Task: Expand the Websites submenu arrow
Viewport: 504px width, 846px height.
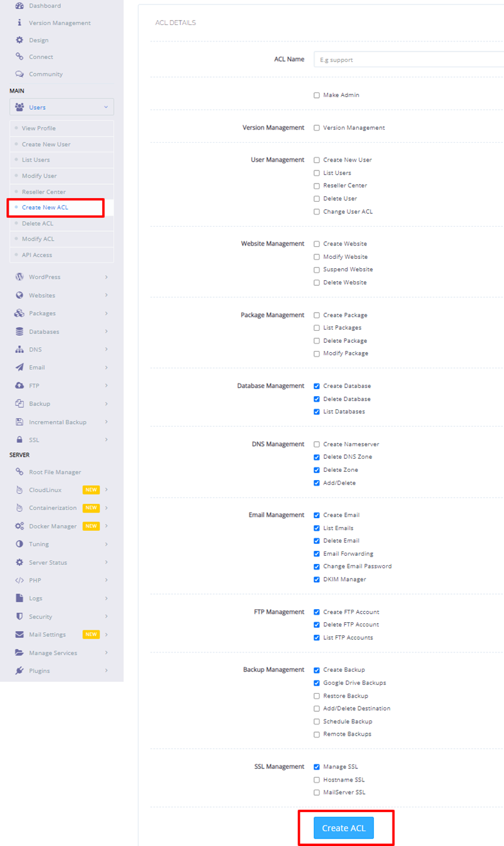Action: (x=106, y=295)
